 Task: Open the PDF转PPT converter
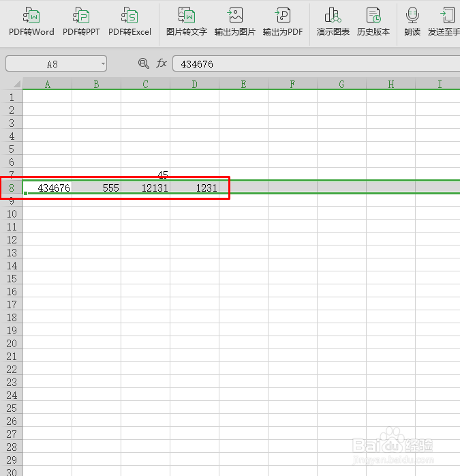point(81,22)
